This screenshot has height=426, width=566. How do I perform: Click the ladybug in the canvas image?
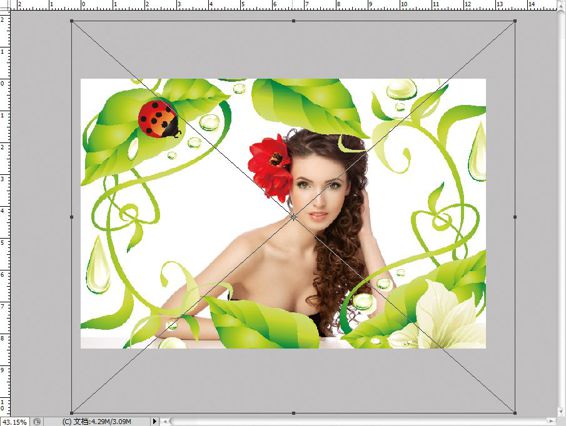point(159,119)
